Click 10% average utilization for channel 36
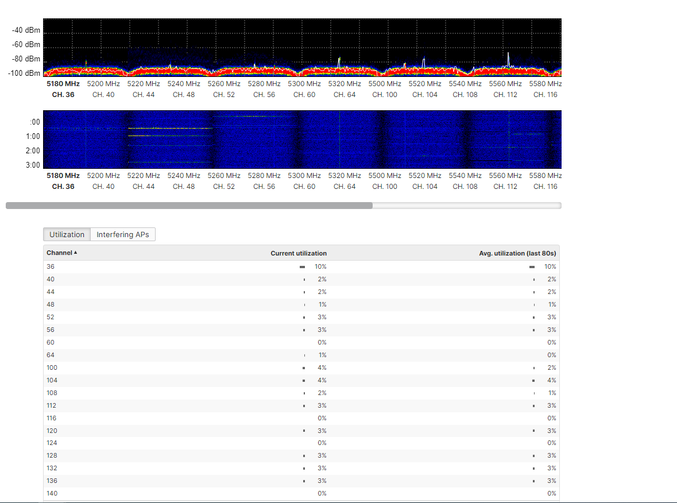This screenshot has width=677, height=503. 550,267
